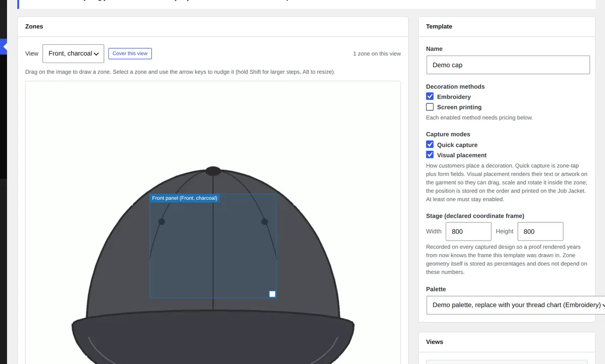Click 'Each enabled method needs pricing below' text

click(479, 117)
